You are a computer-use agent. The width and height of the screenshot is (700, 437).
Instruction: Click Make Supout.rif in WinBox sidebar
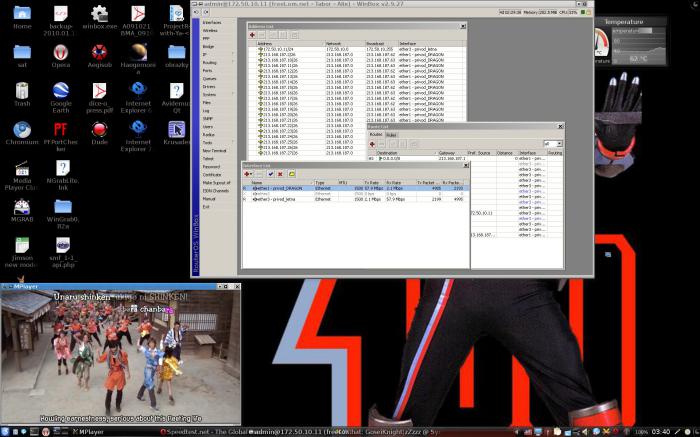point(217,183)
